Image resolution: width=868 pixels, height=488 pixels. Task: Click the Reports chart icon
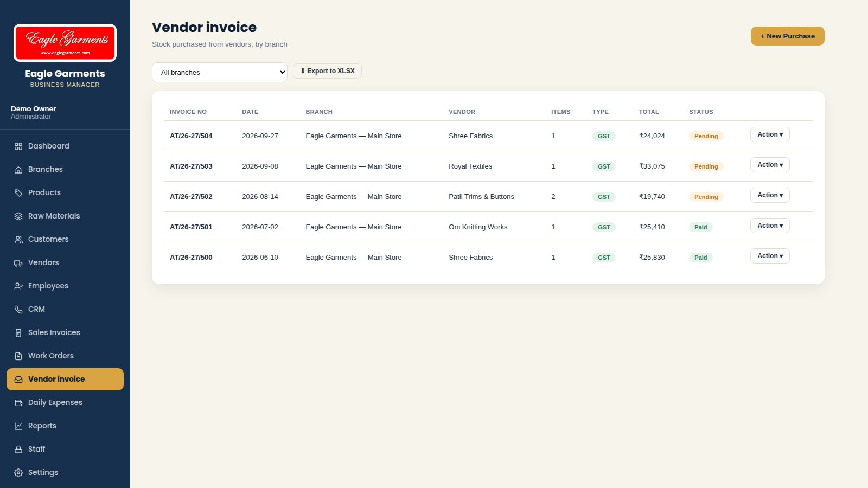coord(18,426)
